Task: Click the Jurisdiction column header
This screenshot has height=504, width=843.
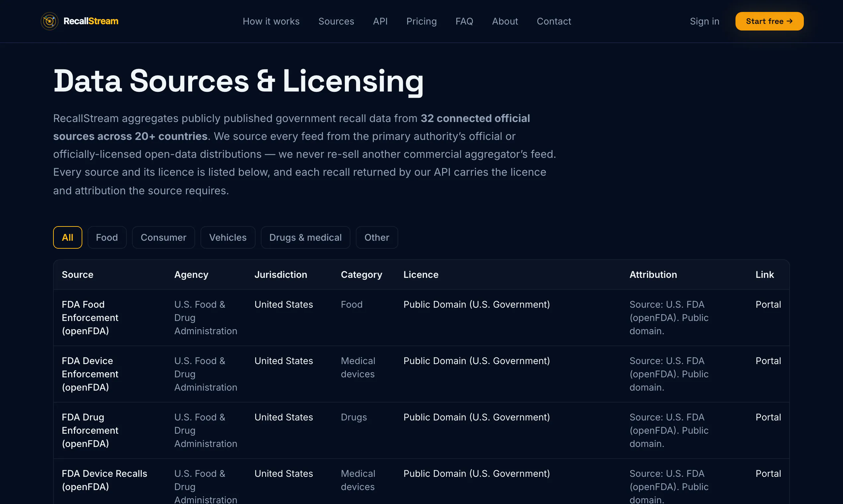Action: 281,275
